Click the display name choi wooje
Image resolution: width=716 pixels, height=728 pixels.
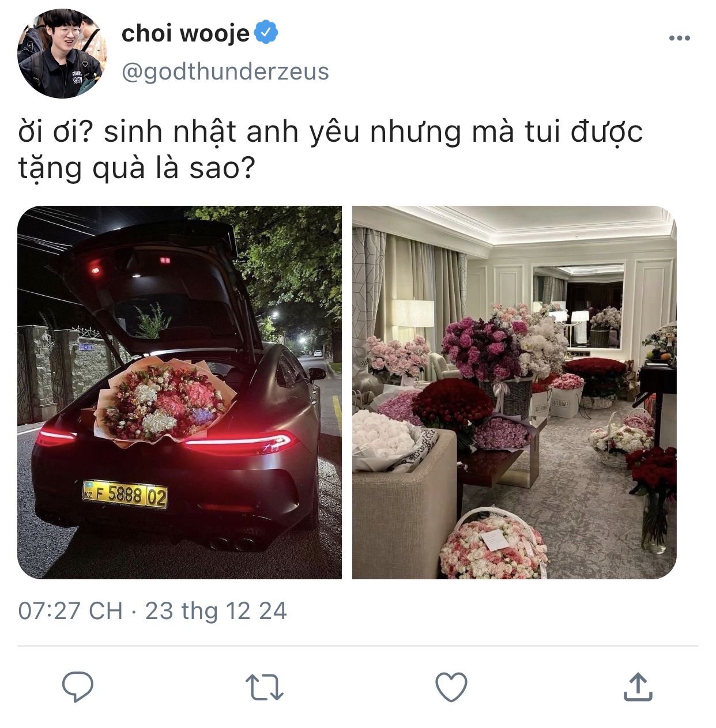coord(185,33)
